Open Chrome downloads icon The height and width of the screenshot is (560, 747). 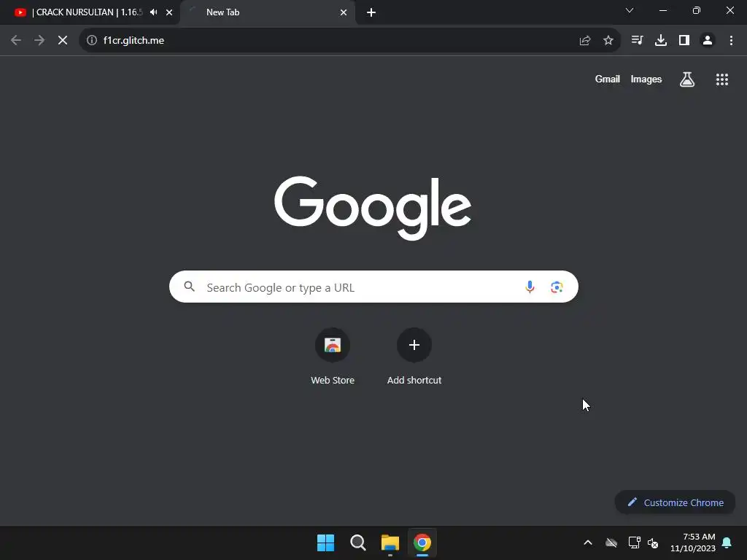[x=661, y=41]
